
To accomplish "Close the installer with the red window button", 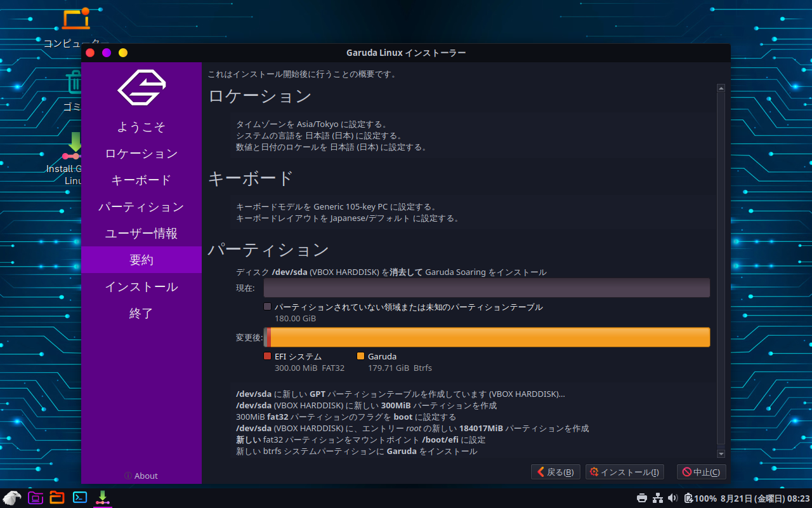I will (x=90, y=53).
